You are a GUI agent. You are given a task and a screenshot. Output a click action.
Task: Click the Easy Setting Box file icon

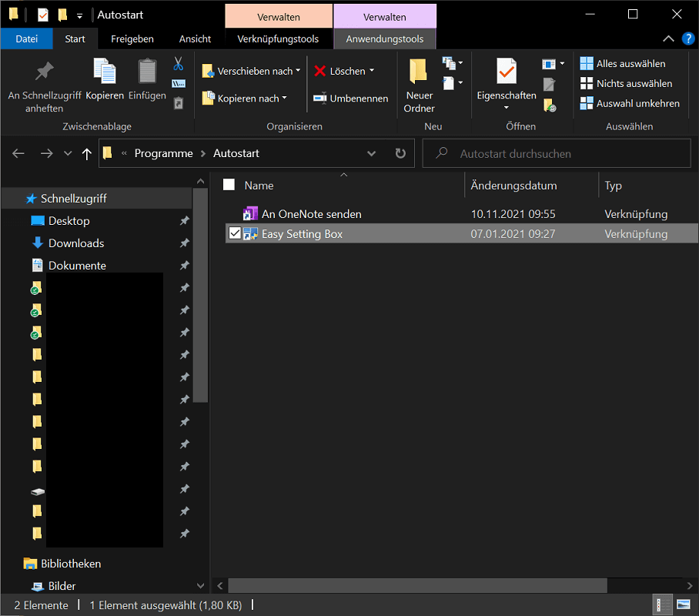coord(250,234)
